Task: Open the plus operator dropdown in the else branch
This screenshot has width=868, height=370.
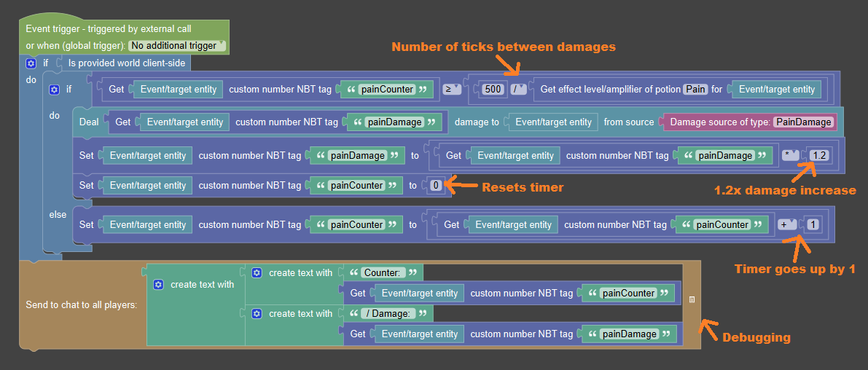Action: (787, 224)
